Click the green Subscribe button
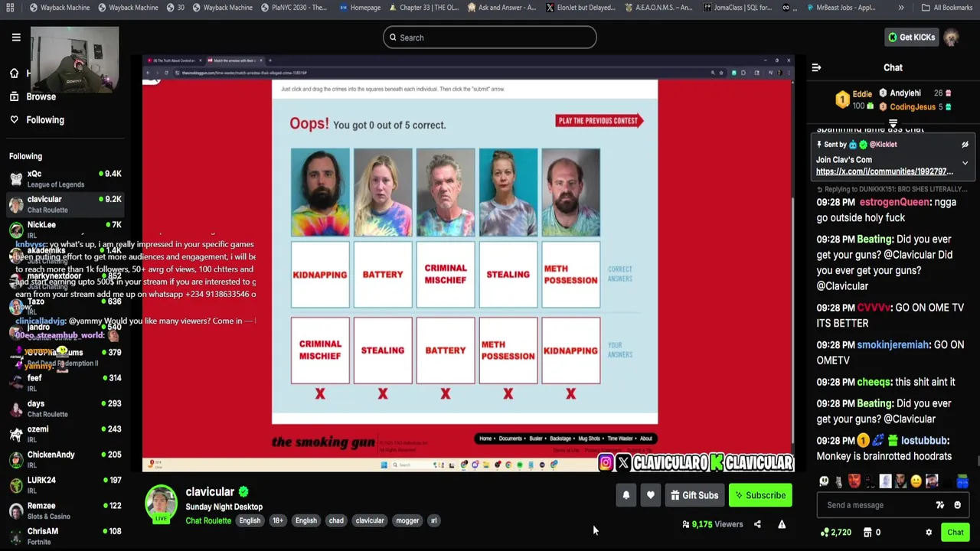This screenshot has width=980, height=551. 760,495
